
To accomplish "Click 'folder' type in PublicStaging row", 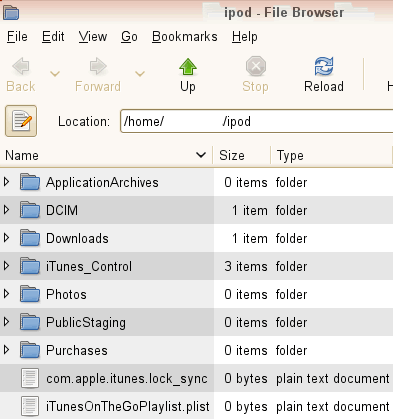I will pos(291,322).
